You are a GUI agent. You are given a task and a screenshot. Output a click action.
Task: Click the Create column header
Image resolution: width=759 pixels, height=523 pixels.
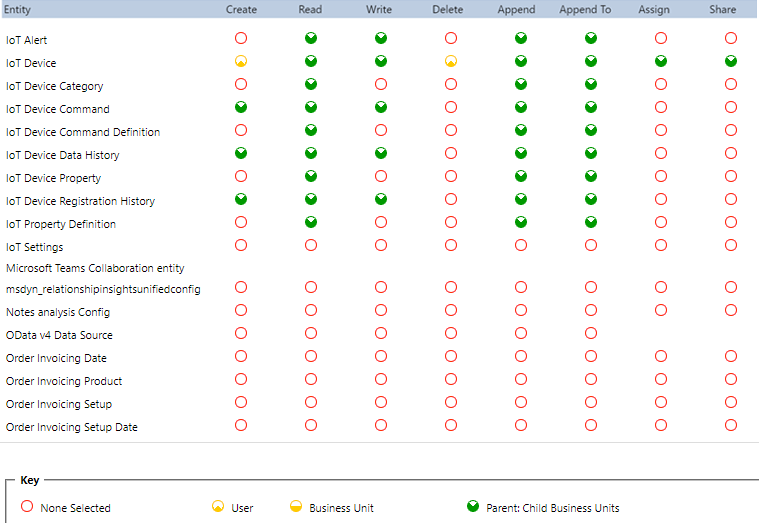[x=241, y=10]
